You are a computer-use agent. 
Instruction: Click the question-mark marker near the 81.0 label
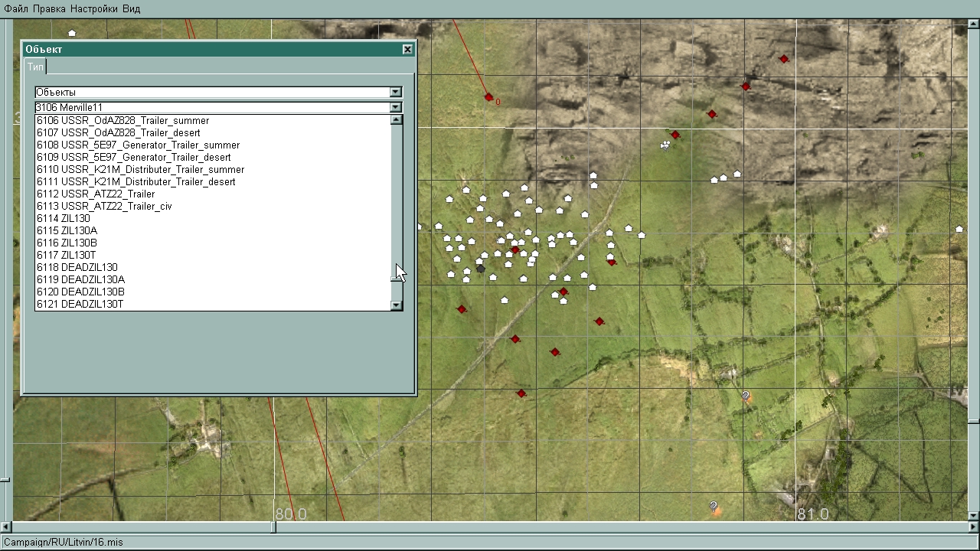coord(714,507)
